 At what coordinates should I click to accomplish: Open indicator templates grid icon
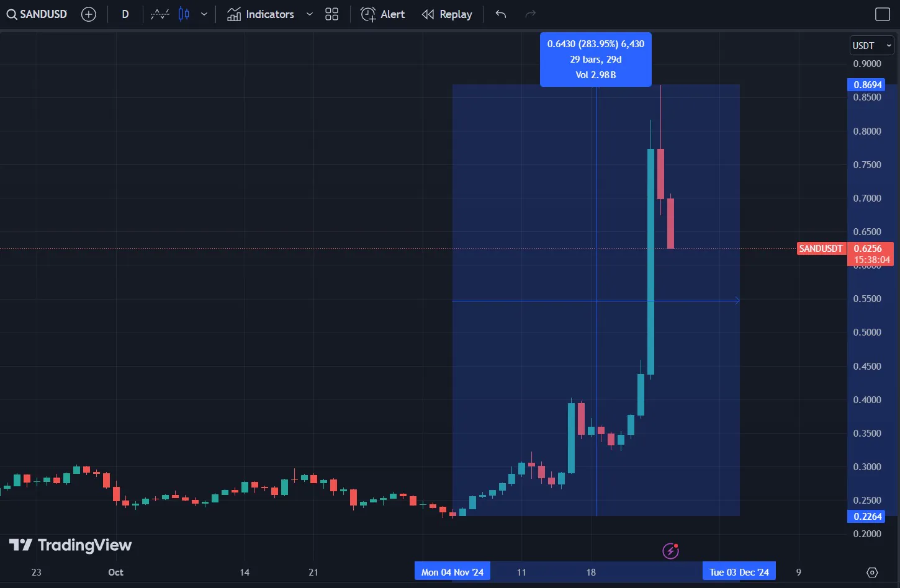(x=331, y=14)
